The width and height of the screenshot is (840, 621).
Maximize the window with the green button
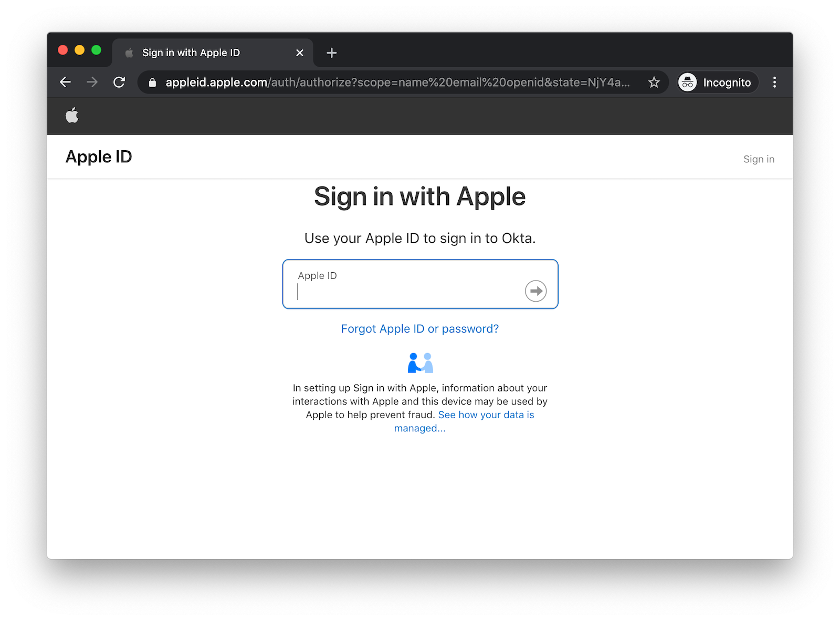coord(96,50)
